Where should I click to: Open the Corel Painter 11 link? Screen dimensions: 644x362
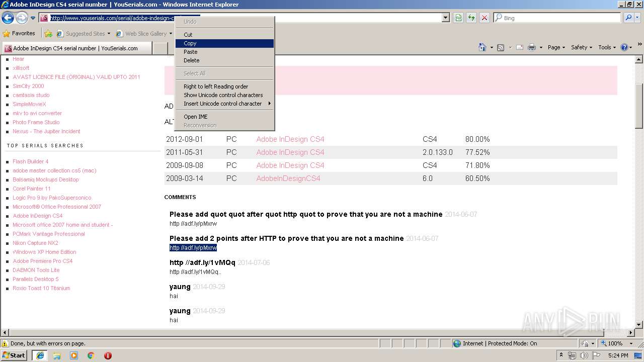[32, 189]
